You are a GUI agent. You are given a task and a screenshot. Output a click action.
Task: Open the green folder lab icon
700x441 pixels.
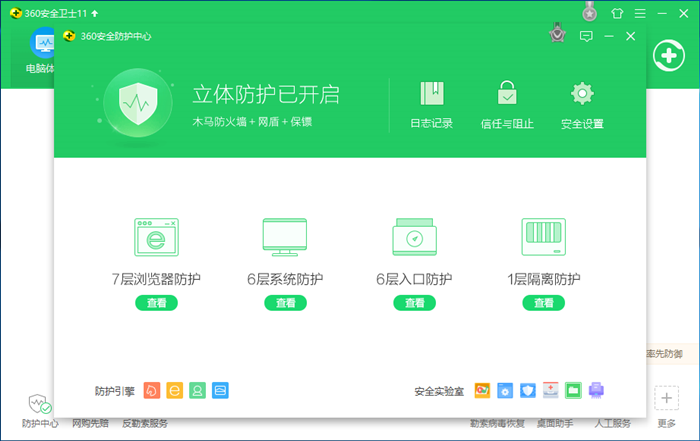pos(573,391)
